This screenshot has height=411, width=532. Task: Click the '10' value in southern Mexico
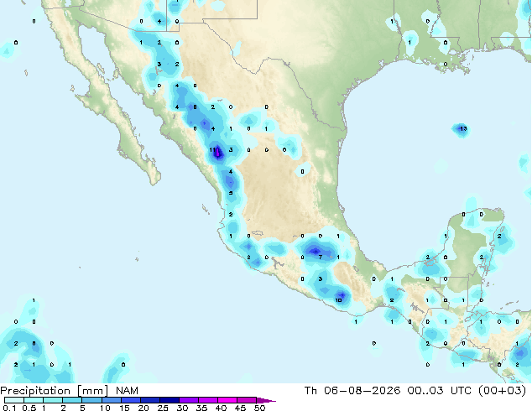tap(338, 300)
